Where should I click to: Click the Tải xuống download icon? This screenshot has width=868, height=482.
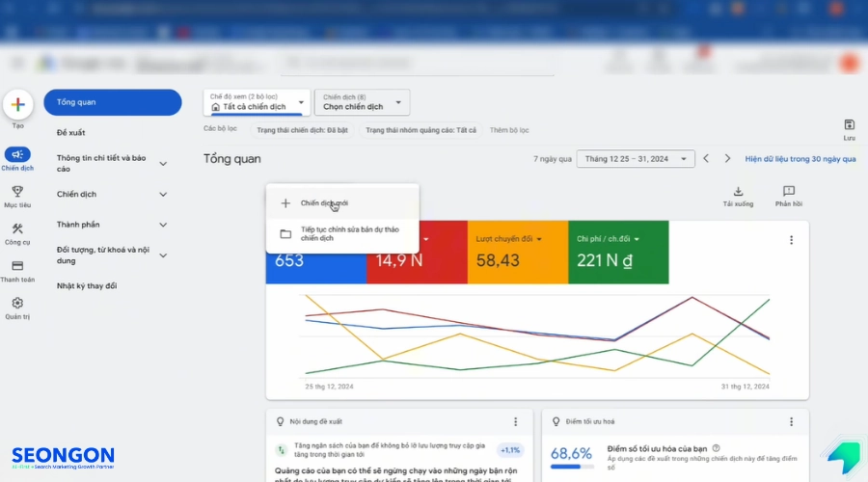738,192
